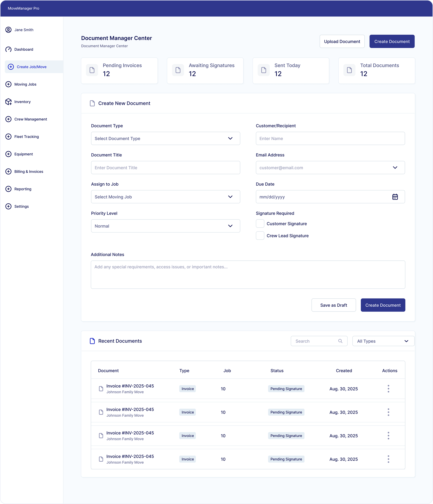Expand the Priority Level Normal dropdown

165,226
